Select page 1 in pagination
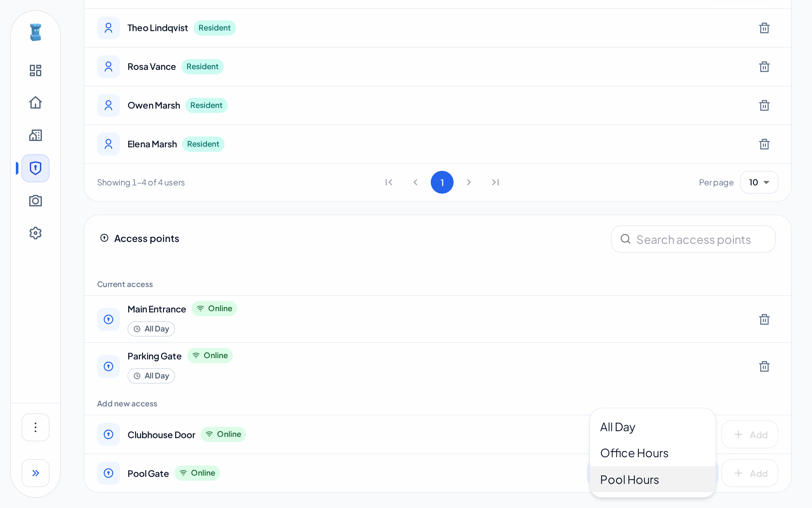Screen dimensions: 812x508 click(442, 182)
